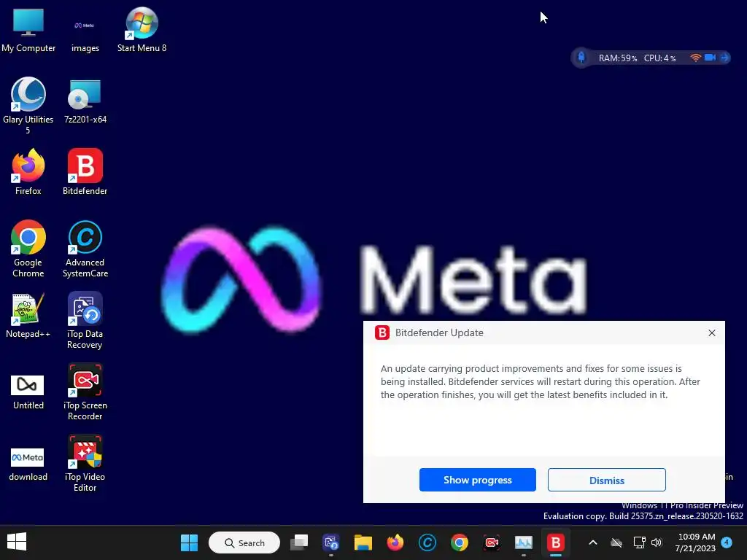The image size is (747, 560).
Task: Expand the performance widget arrow
Action: tap(724, 58)
